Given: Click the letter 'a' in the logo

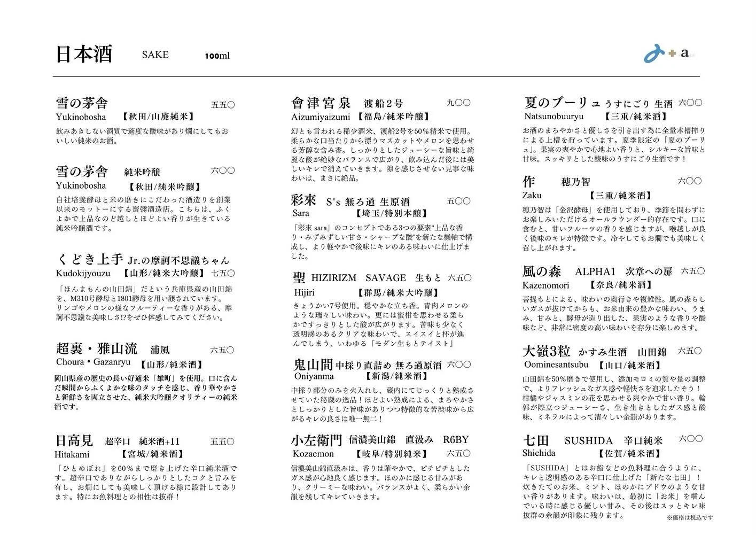Looking at the screenshot, I should tap(684, 54).
